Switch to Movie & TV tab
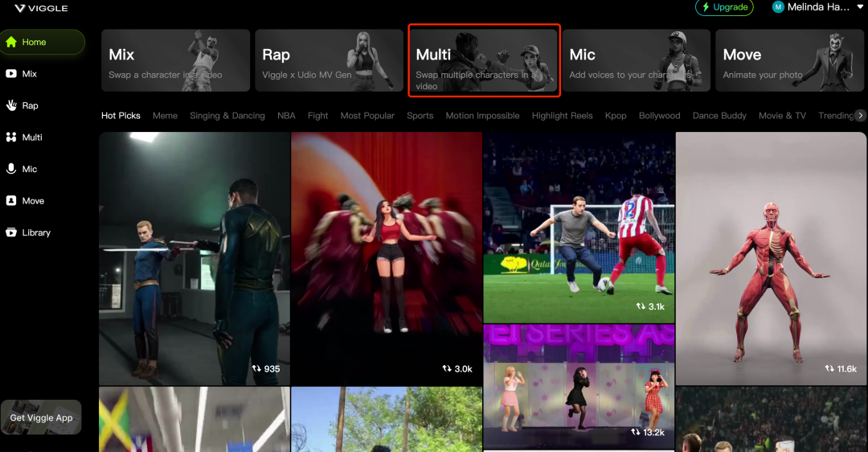This screenshot has height=452, width=868. pyautogui.click(x=782, y=115)
